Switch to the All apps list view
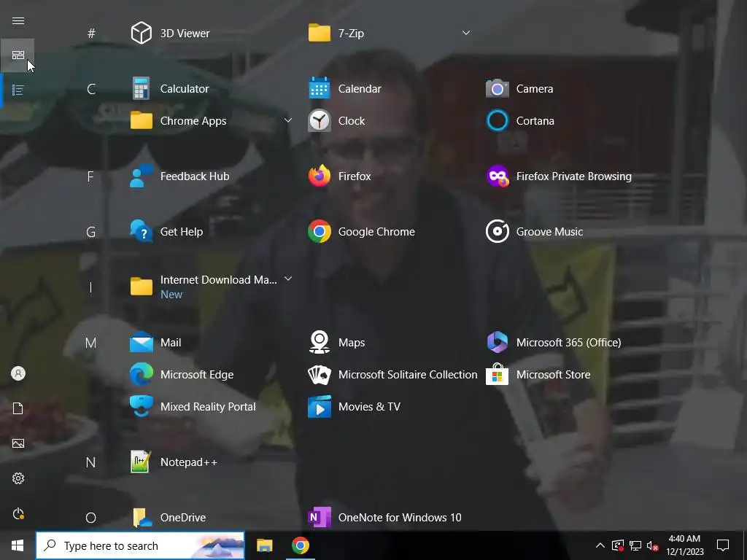 18,90
